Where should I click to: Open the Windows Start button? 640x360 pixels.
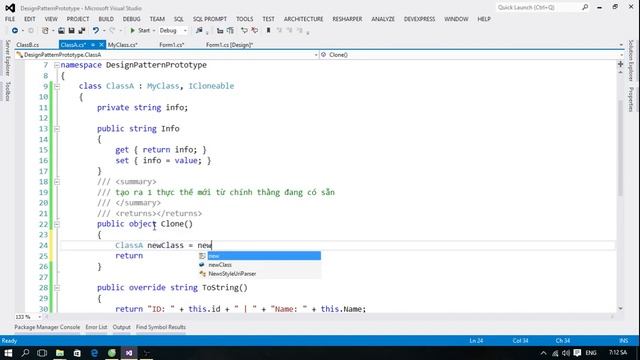(x=8, y=353)
